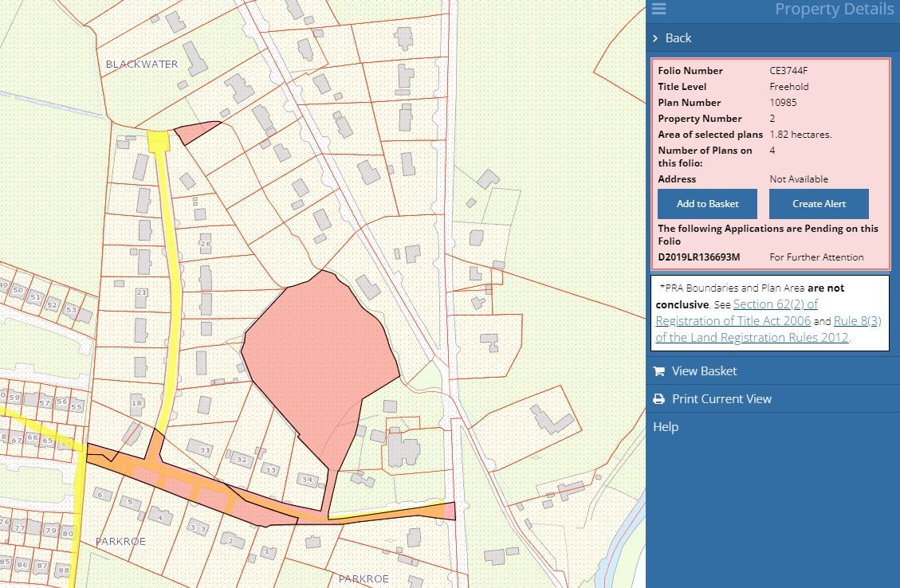This screenshot has width=900, height=588.
Task: Open the Help menu item
Action: (x=666, y=427)
